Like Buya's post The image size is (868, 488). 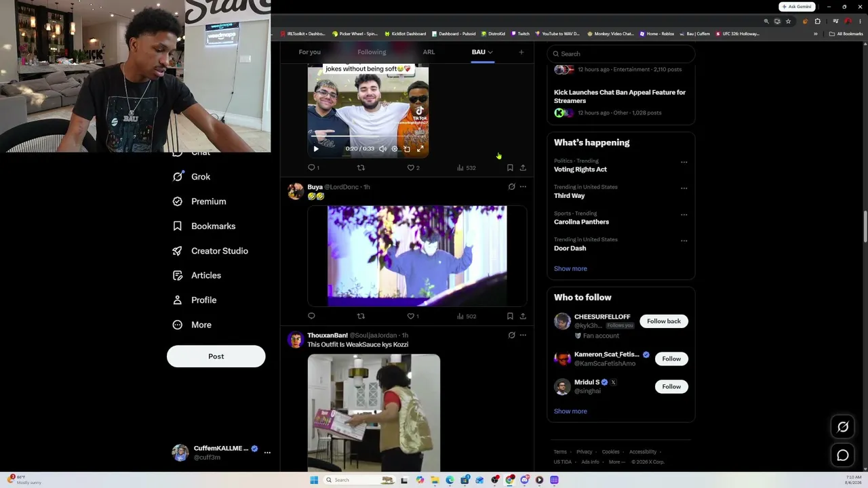(x=413, y=316)
